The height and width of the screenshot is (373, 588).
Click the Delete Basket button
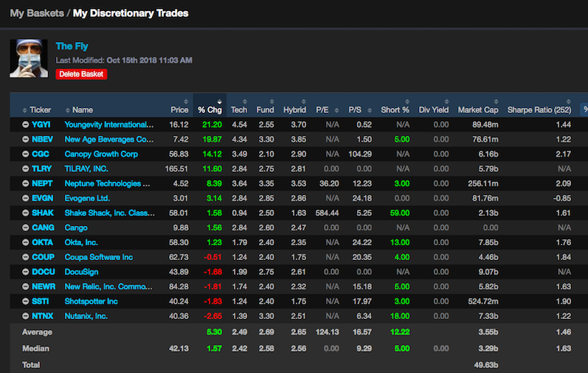point(81,74)
